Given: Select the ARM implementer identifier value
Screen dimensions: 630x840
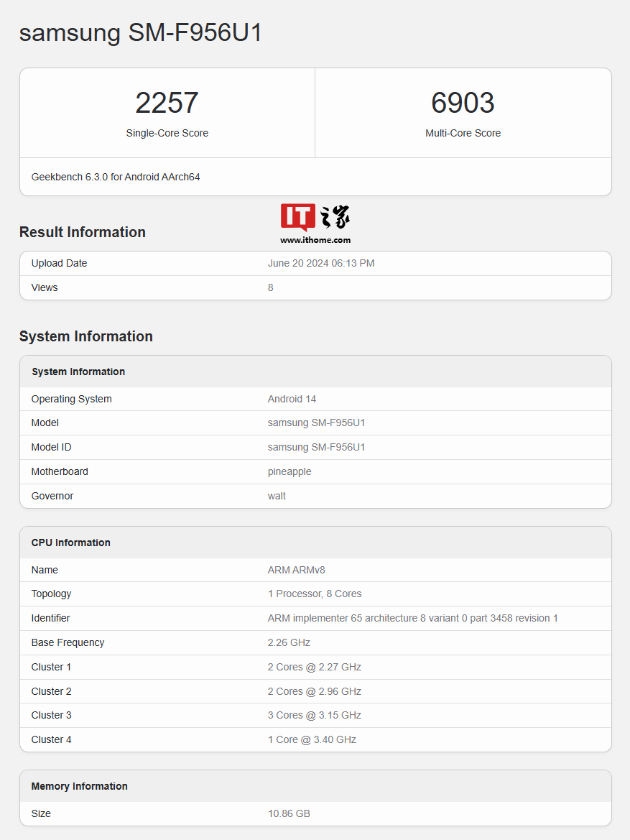Looking at the screenshot, I should click(x=412, y=618).
